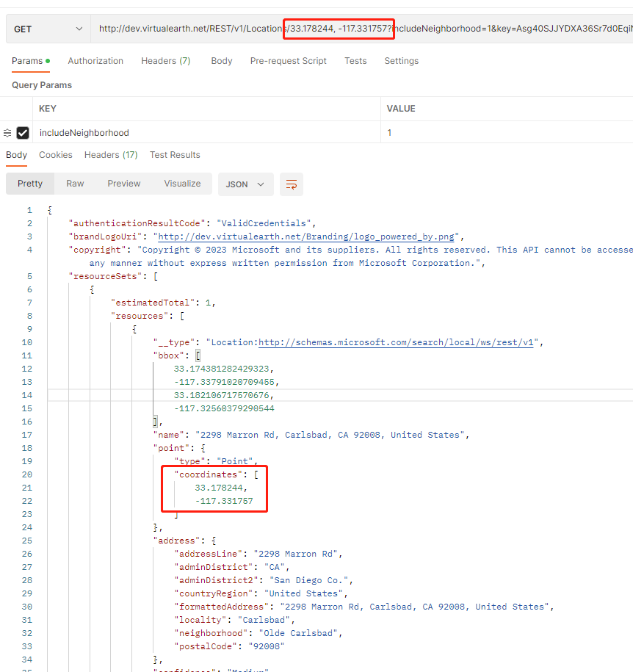This screenshot has height=672, width=633.
Task: Open the Settings tab
Action: [x=401, y=61]
